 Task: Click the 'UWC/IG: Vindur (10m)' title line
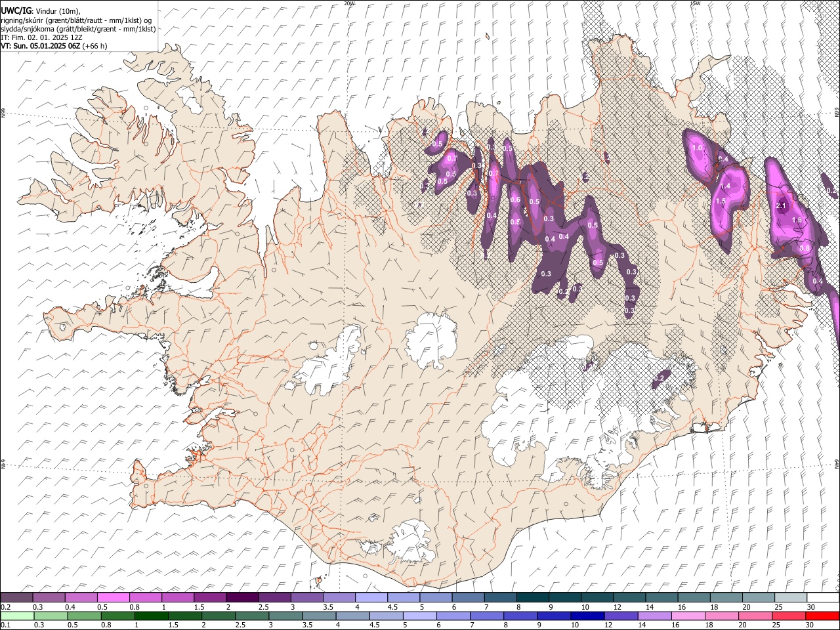pyautogui.click(x=41, y=11)
